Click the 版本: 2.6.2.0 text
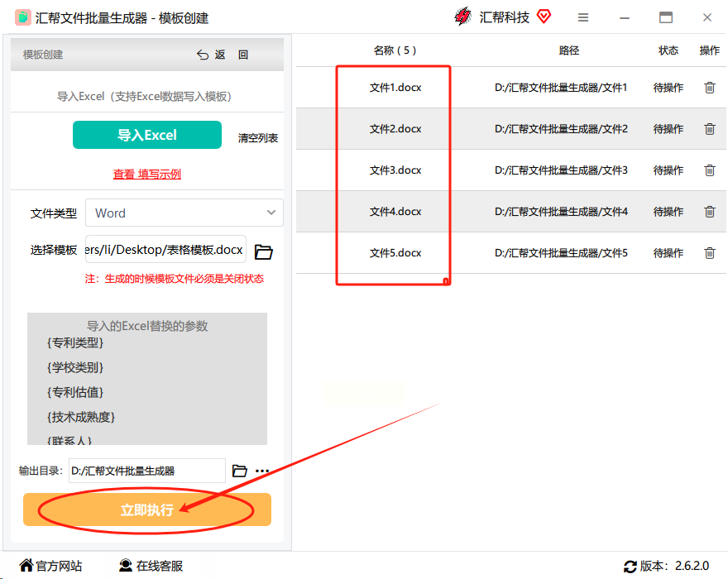This screenshot has width=728, height=579. (674, 566)
